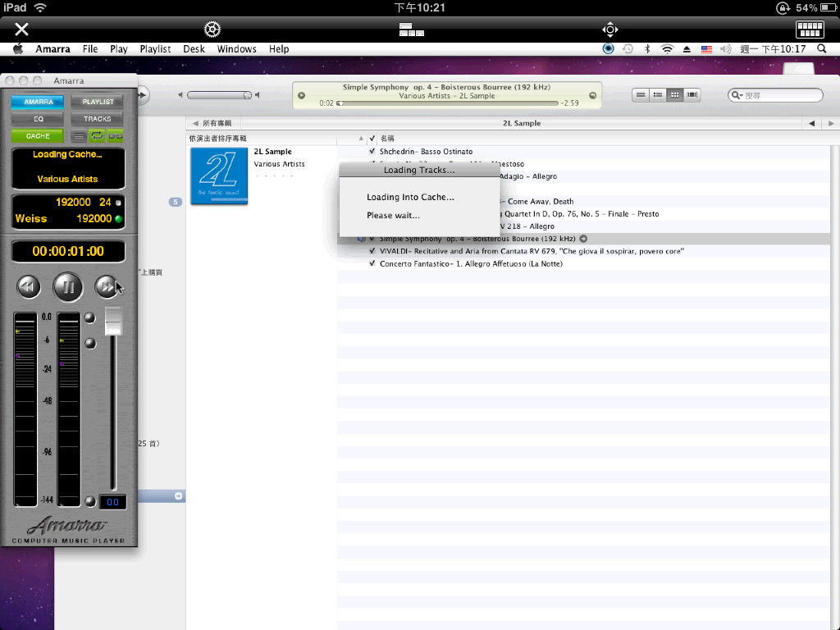This screenshot has height=630, width=840.
Task: Switch iTunes to song list view
Action: (641, 95)
